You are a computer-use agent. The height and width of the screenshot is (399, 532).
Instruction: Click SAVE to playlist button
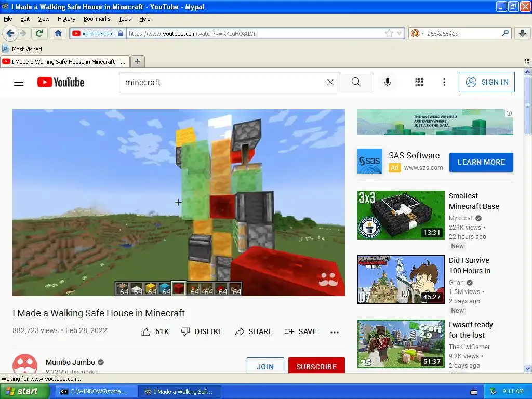[x=301, y=331]
